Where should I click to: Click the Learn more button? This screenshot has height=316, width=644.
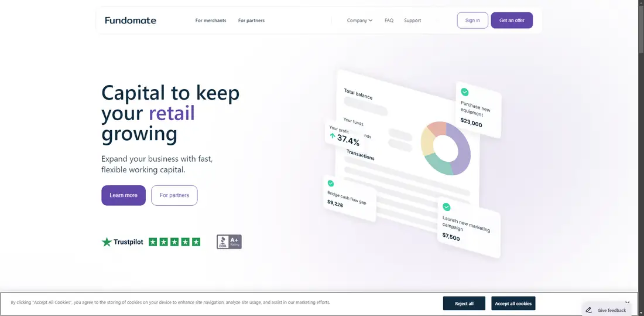(124, 195)
